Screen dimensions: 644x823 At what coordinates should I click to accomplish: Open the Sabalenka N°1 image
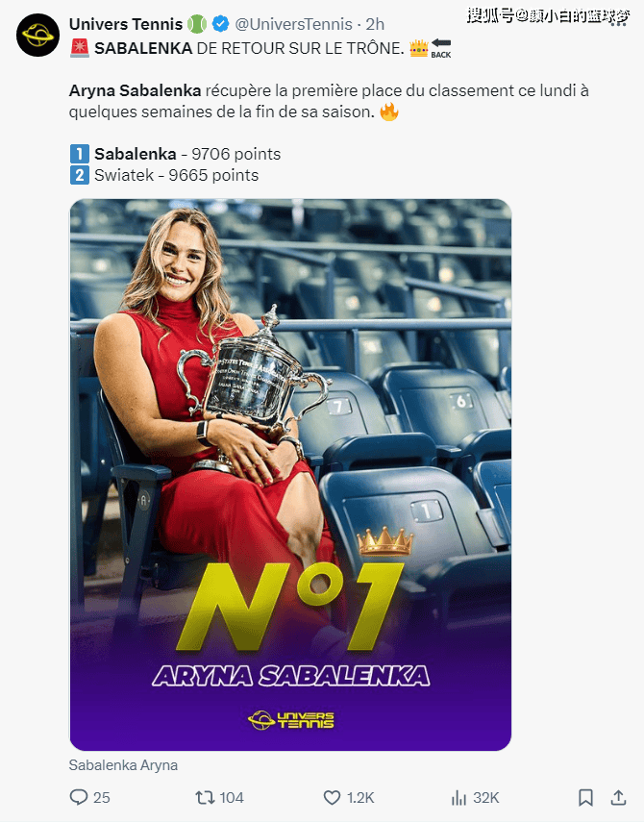pos(290,475)
